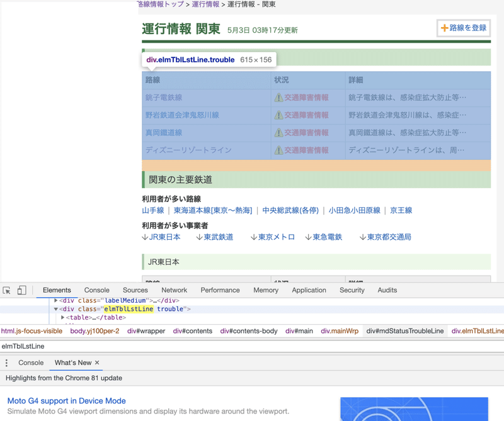The height and width of the screenshot is (421, 504).
Task: Toggle the device toolbar icon
Action: (x=21, y=290)
